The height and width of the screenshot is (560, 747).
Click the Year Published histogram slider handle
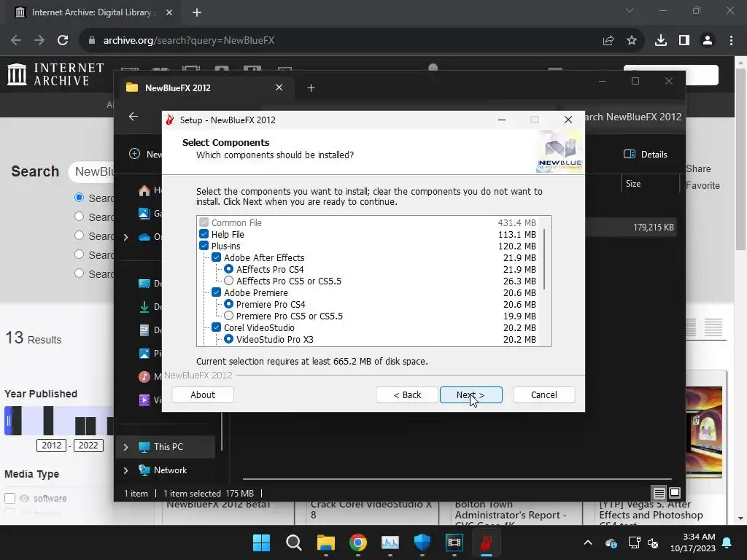8,421
